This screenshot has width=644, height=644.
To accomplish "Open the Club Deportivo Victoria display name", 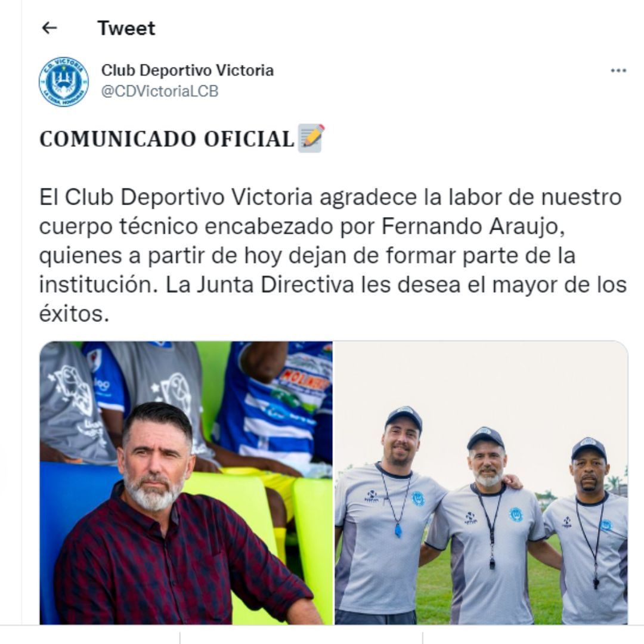I will (x=187, y=70).
